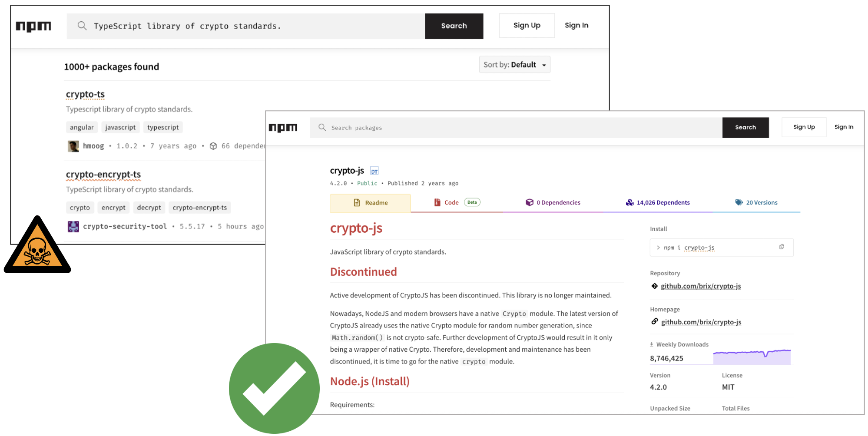Click the copy install command icon
Image resolution: width=868 pixels, height=436 pixels.
pyautogui.click(x=782, y=247)
